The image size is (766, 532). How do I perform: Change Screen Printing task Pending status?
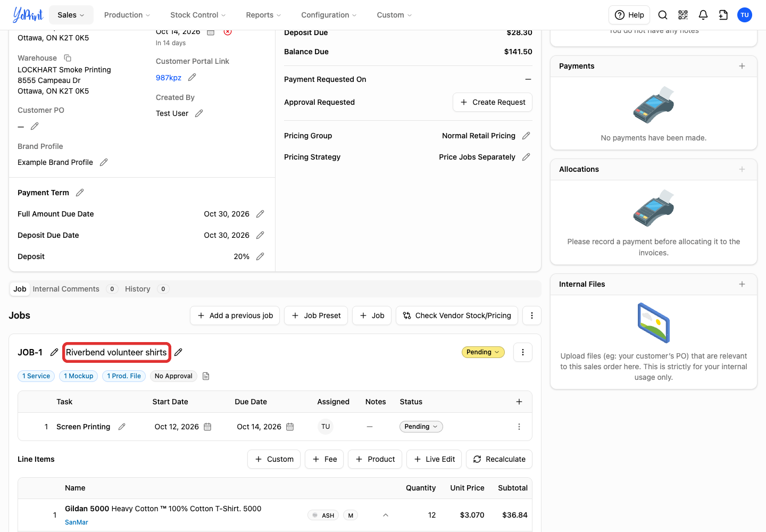coord(421,427)
